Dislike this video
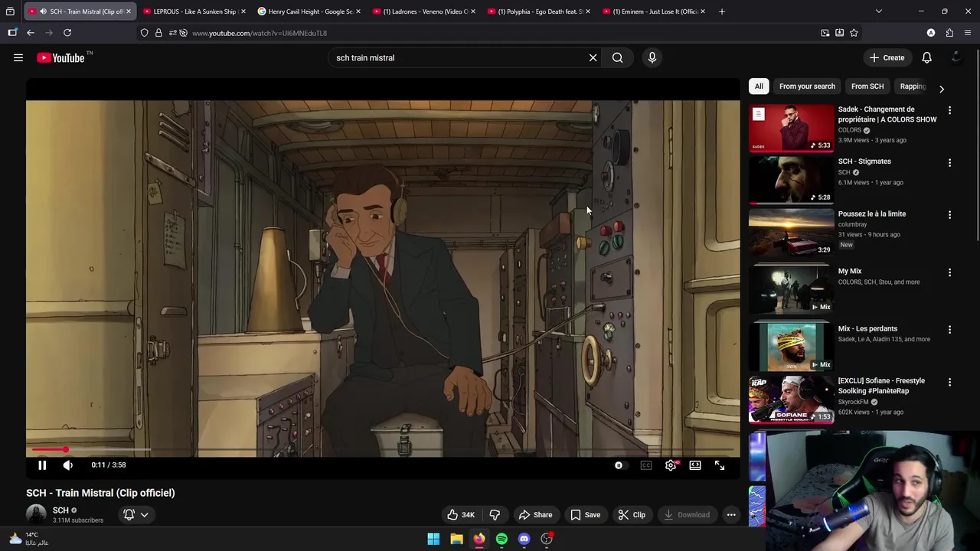 point(495,514)
